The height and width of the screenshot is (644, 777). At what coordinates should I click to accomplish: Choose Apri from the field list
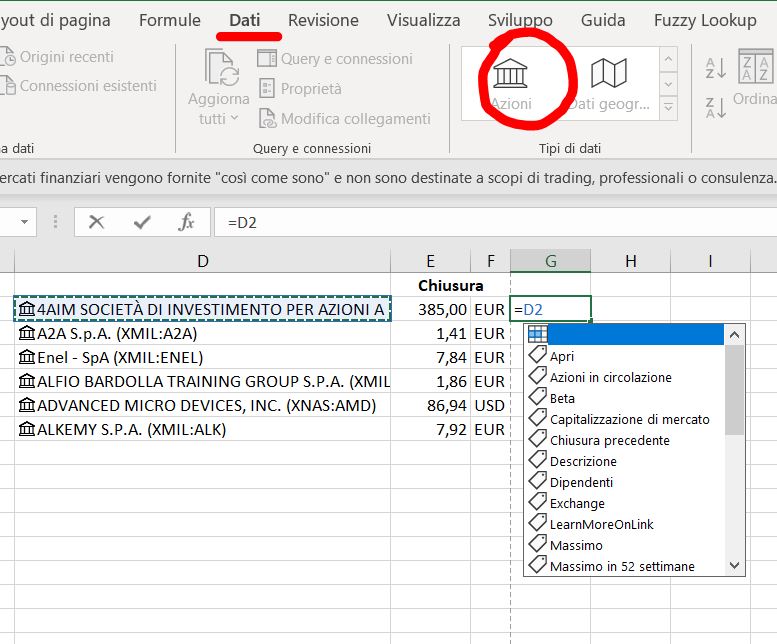[624, 356]
